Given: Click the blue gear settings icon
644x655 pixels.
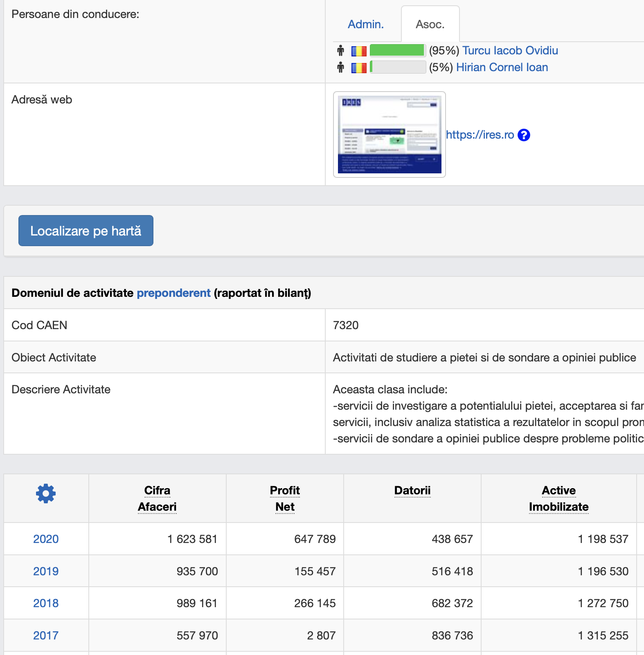Looking at the screenshot, I should coord(46,493).
